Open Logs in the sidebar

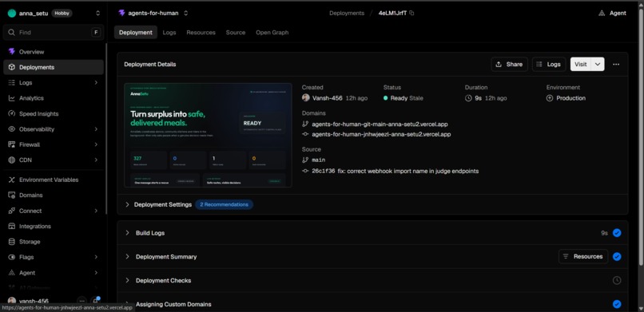click(54, 83)
